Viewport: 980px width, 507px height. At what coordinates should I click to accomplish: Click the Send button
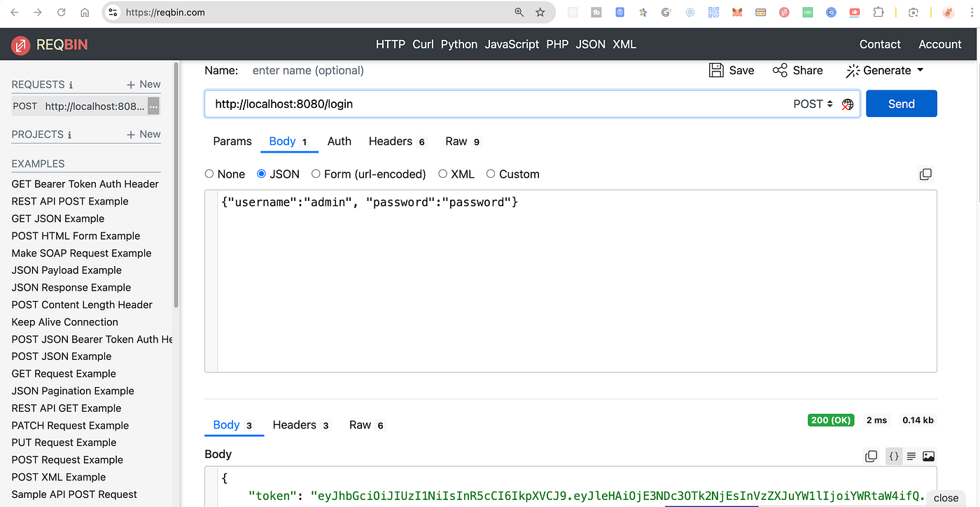(901, 103)
